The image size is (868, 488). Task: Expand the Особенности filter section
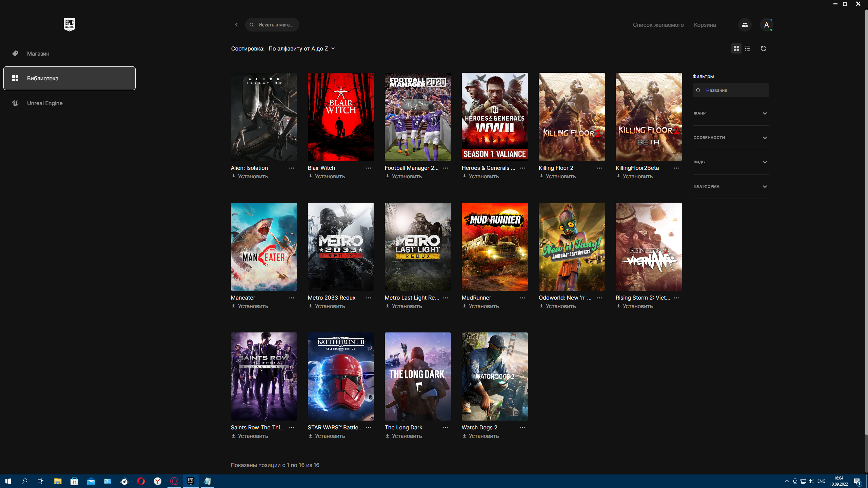[x=731, y=138]
